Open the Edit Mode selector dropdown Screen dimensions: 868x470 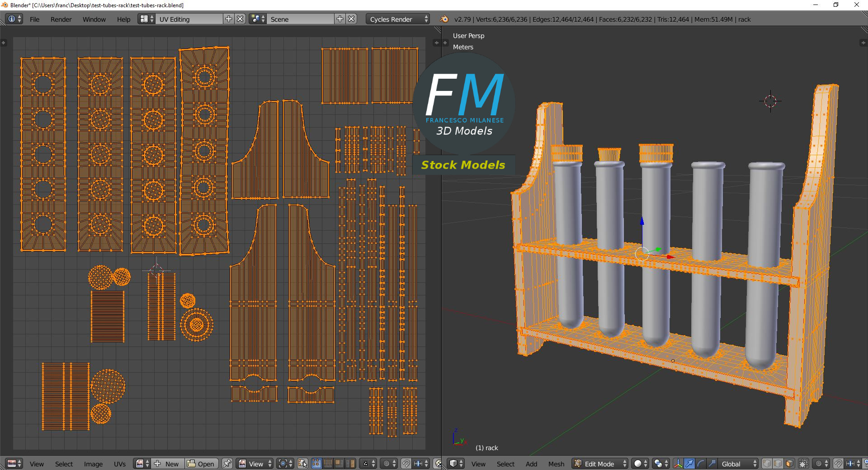coord(600,464)
